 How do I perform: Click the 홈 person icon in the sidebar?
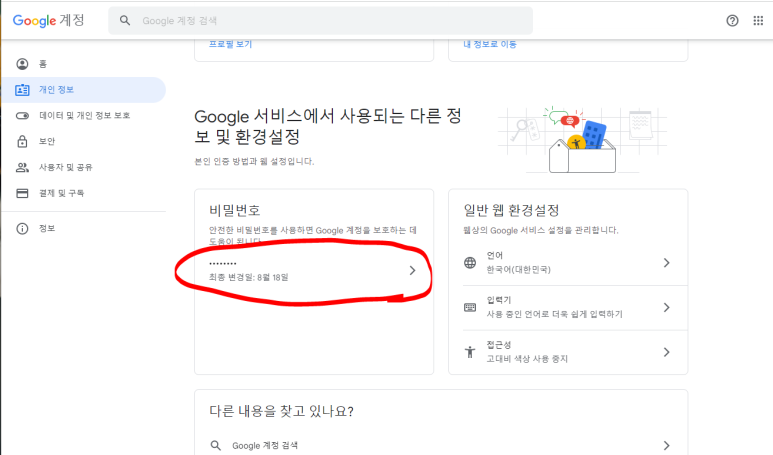click(x=22, y=64)
